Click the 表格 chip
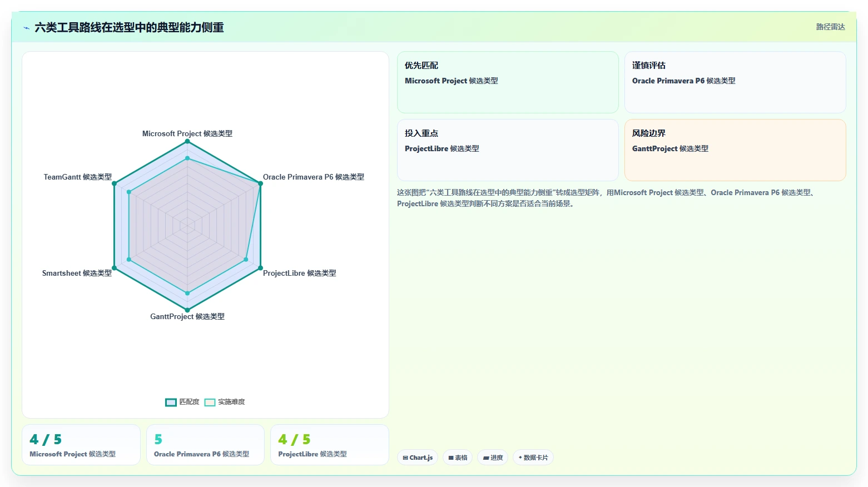 coord(458,458)
